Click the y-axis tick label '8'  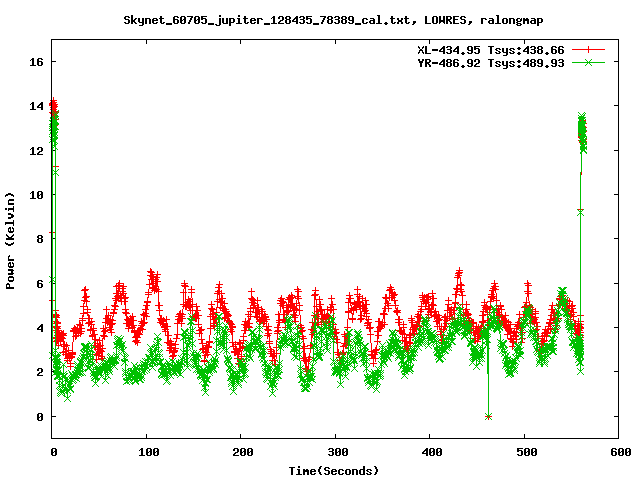coord(40,239)
